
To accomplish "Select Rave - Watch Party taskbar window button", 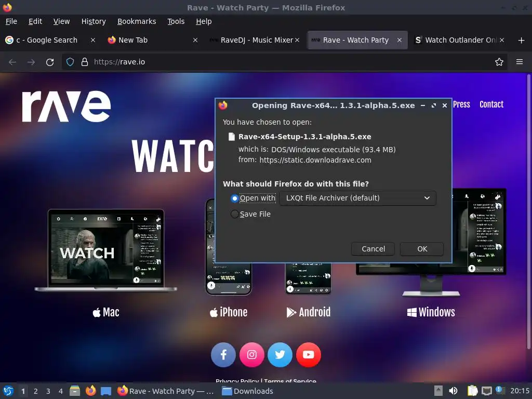I will (166, 391).
